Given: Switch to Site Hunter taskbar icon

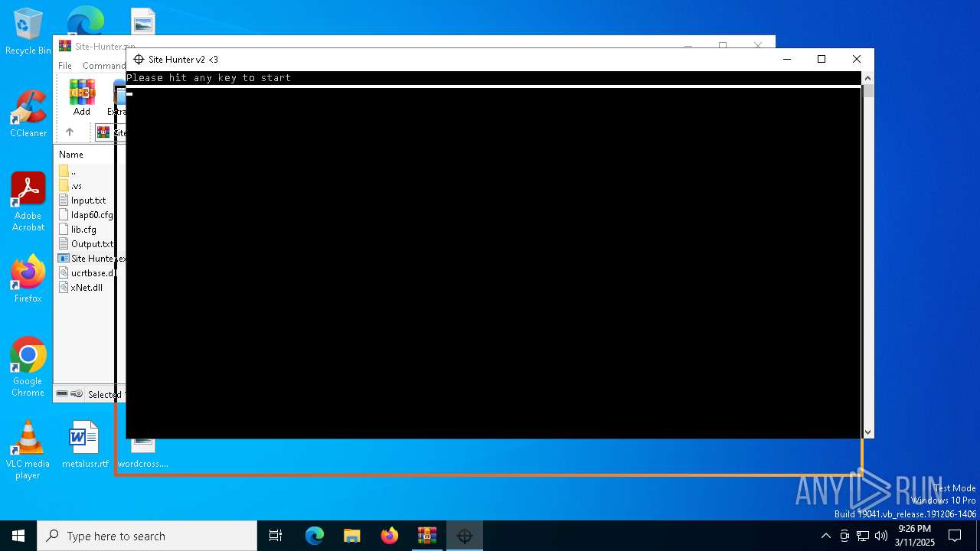Looking at the screenshot, I should [x=465, y=536].
